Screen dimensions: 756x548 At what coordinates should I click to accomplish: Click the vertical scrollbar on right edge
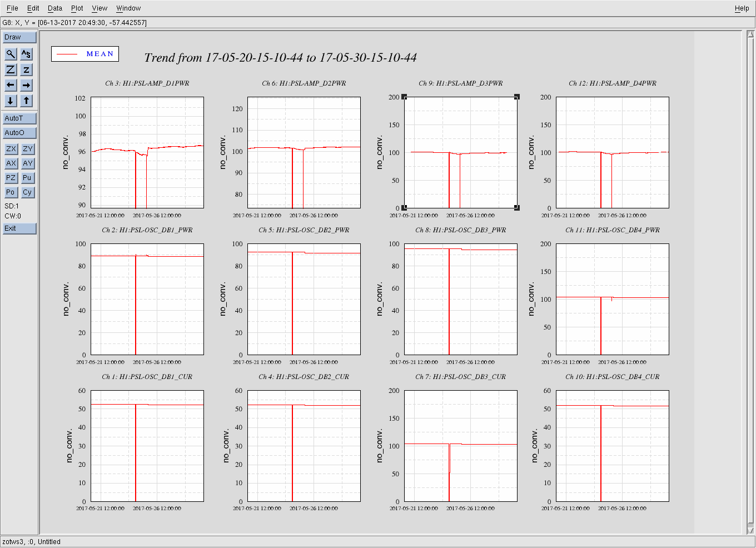click(750, 282)
